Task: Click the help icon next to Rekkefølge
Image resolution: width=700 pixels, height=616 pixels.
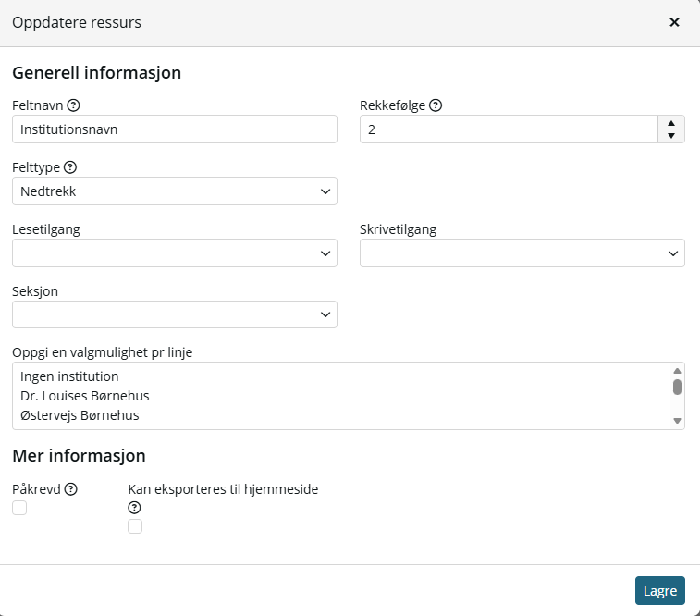Action: [x=436, y=105]
